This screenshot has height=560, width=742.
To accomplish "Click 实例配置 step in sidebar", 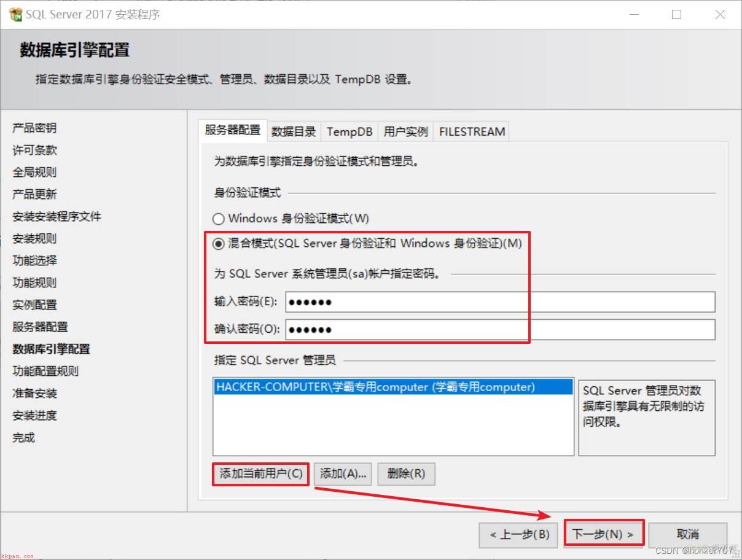I will tap(34, 305).
